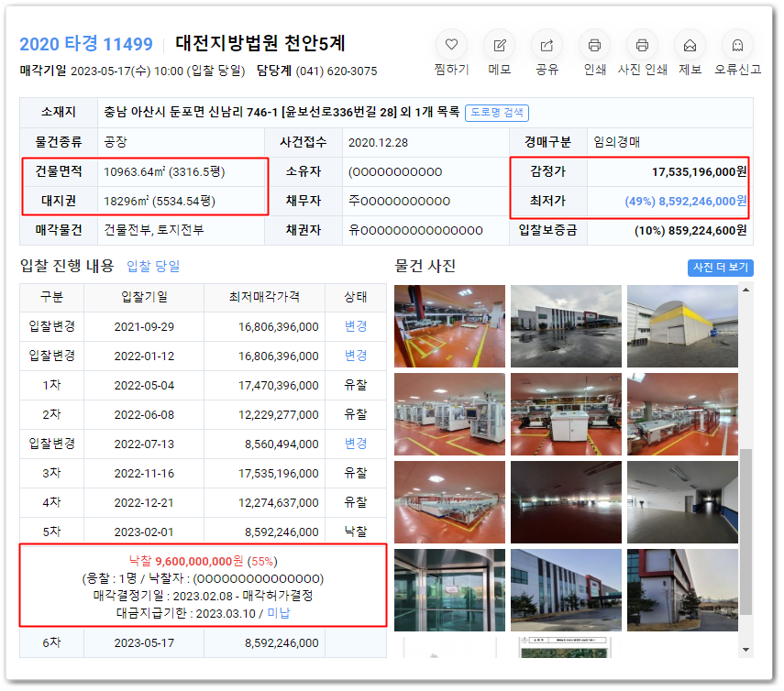Click the 공유 share icon

click(x=547, y=46)
